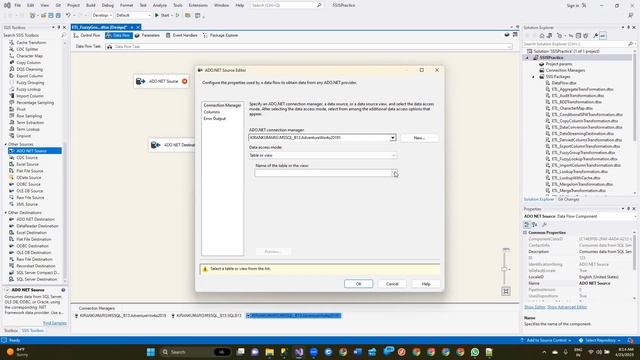Open Show Advanced Editor link
Image resolution: width=640 pixels, height=360 pixels.
[567, 307]
